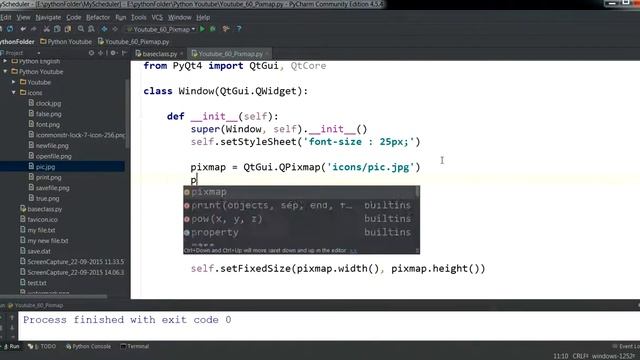Open the VCS menu

157,18
